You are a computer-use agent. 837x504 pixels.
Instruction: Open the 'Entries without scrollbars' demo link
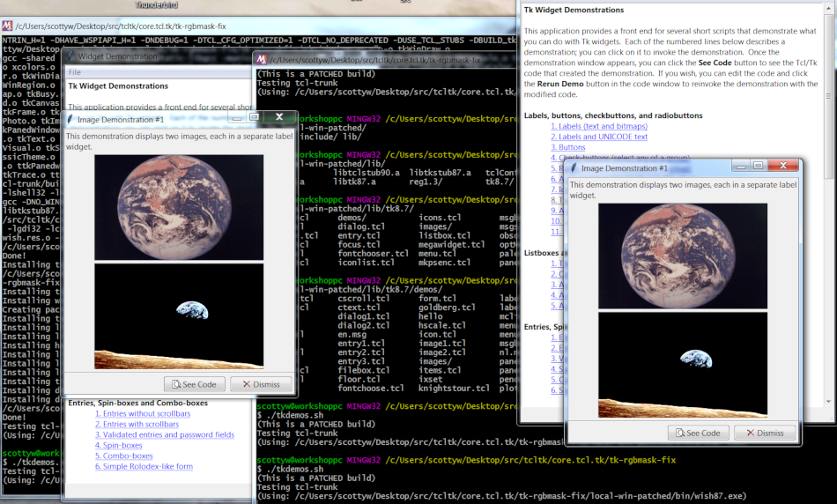point(143,414)
